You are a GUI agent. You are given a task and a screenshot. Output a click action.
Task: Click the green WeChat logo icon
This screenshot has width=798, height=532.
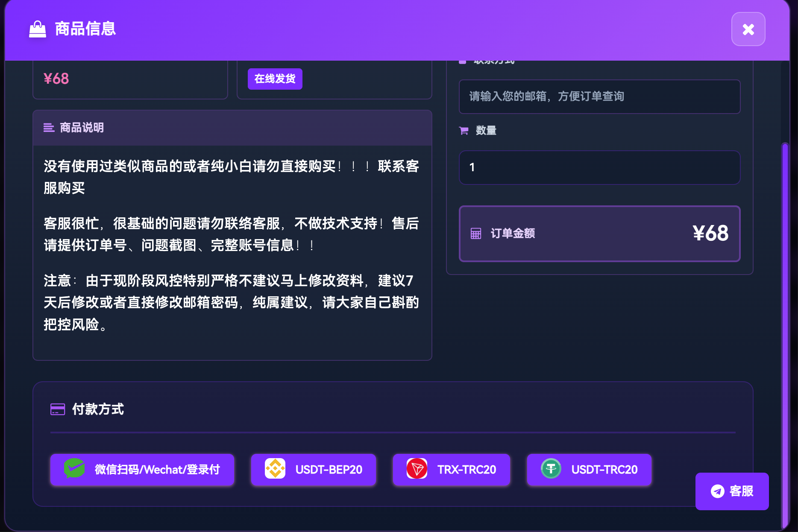[74, 468]
